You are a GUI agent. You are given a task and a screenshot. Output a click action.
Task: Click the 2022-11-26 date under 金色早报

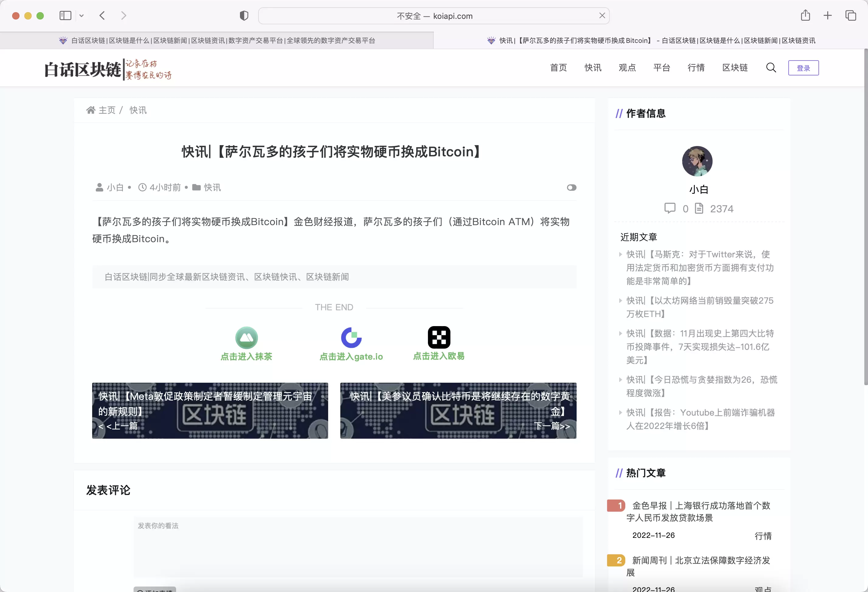[653, 535]
